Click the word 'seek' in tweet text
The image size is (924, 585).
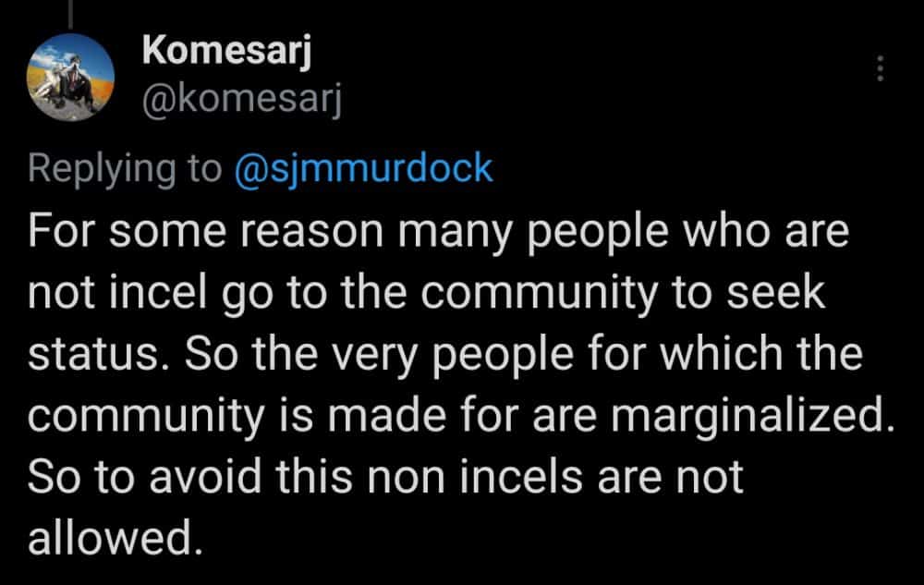tap(775, 293)
